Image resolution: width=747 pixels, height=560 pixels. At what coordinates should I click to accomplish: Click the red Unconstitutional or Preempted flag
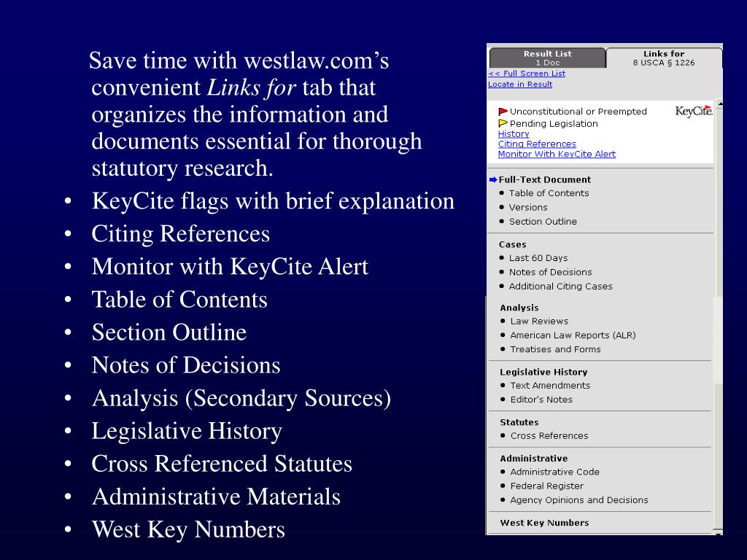(x=503, y=112)
